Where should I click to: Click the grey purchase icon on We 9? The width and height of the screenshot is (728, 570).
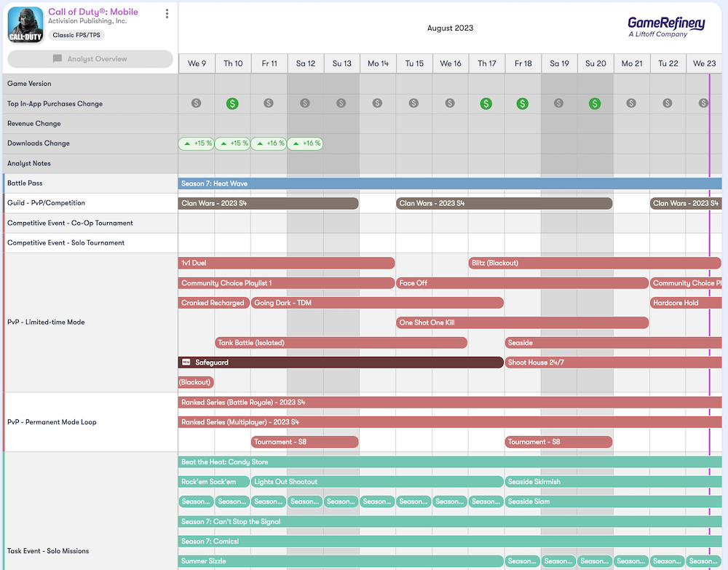197,103
